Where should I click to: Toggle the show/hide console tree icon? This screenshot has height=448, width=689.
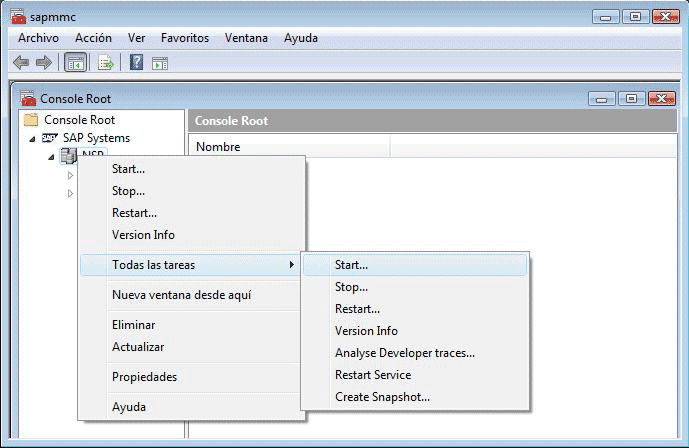coord(75,63)
